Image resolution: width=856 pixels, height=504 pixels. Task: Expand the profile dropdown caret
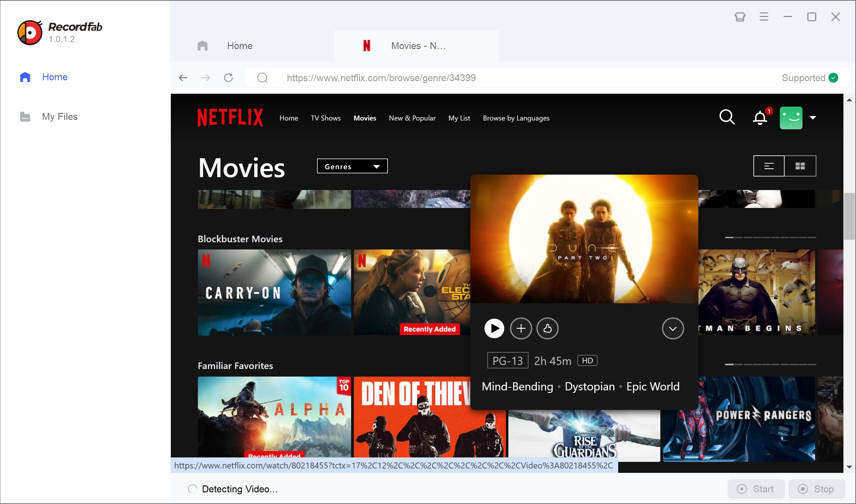click(813, 118)
